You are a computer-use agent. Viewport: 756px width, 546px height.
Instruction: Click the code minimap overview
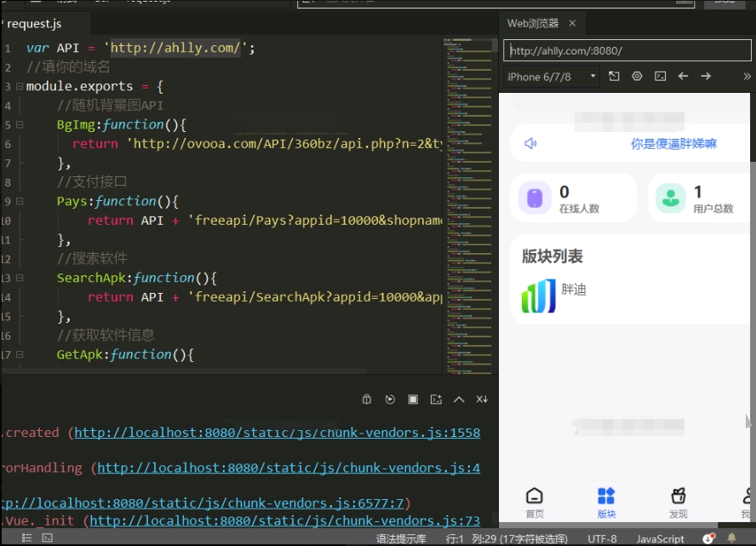[467, 206]
